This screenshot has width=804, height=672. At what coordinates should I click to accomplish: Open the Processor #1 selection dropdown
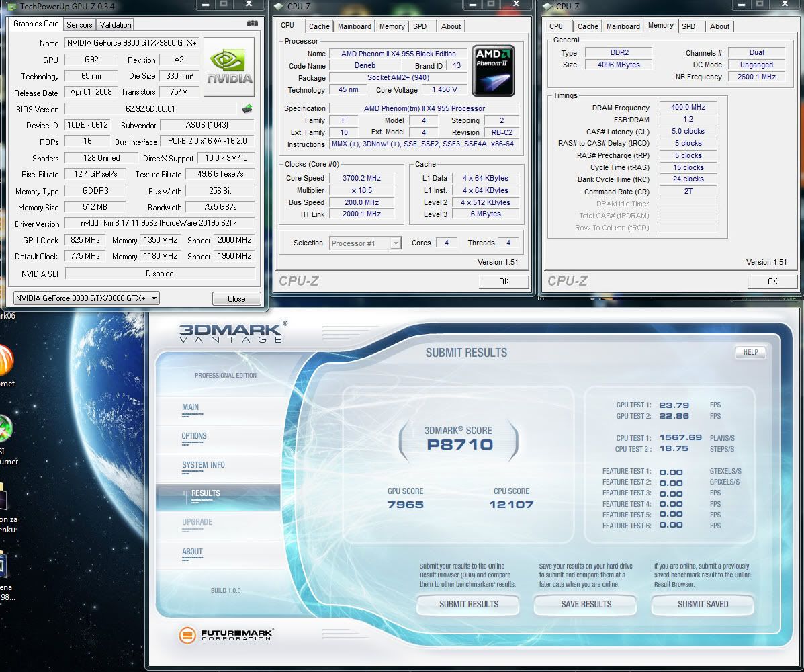(x=365, y=243)
